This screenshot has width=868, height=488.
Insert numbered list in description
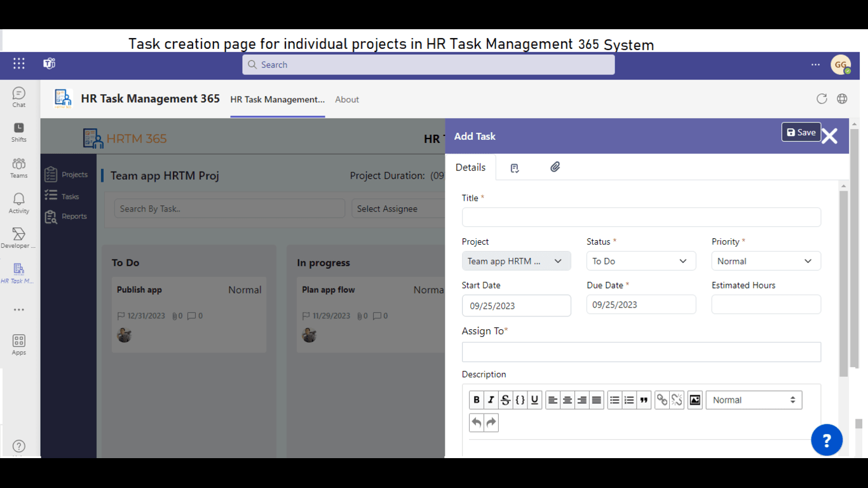tap(629, 400)
